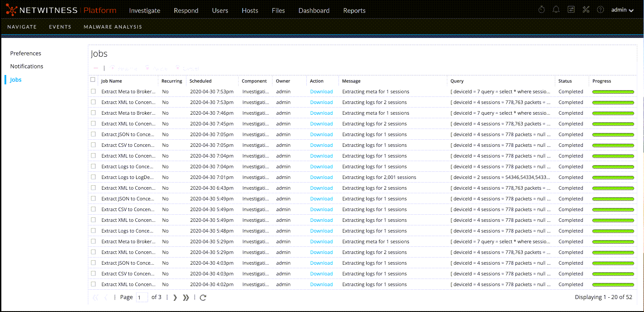
Task: Toggle the select-all checkbox in table header
Action: (x=93, y=80)
